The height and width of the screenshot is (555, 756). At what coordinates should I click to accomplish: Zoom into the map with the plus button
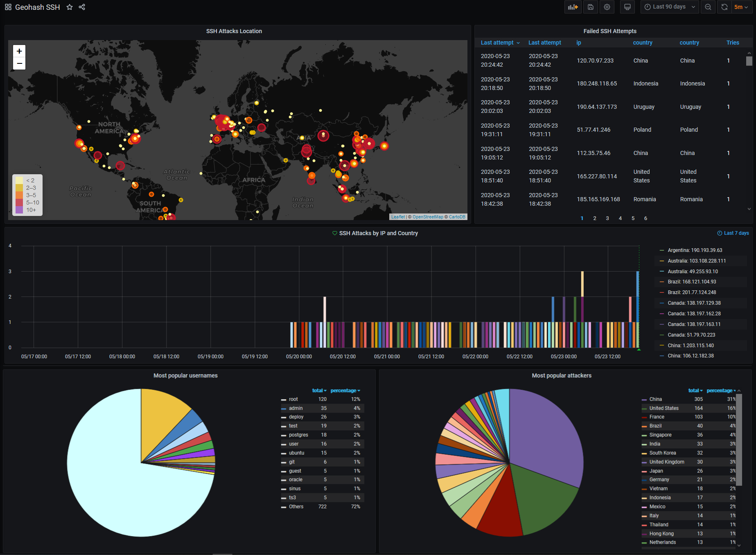coord(19,51)
